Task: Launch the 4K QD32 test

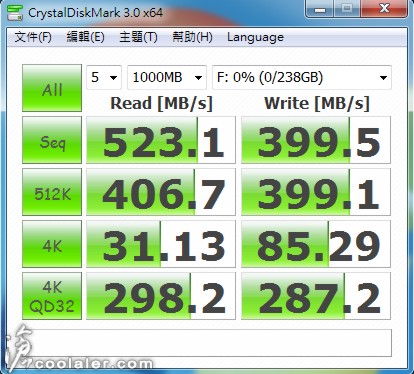Action: (52, 296)
